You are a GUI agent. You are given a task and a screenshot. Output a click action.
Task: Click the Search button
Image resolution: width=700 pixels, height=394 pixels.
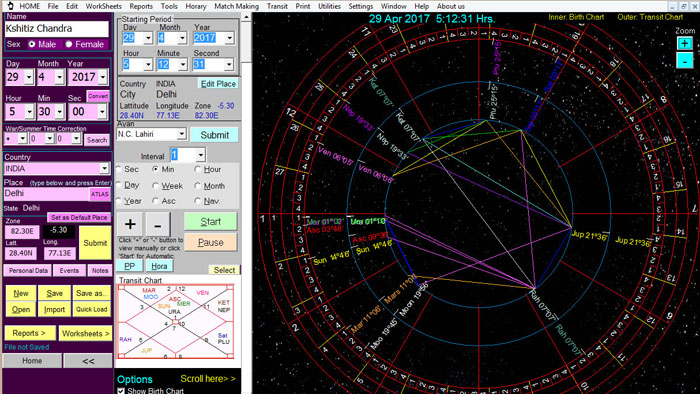pos(97,140)
